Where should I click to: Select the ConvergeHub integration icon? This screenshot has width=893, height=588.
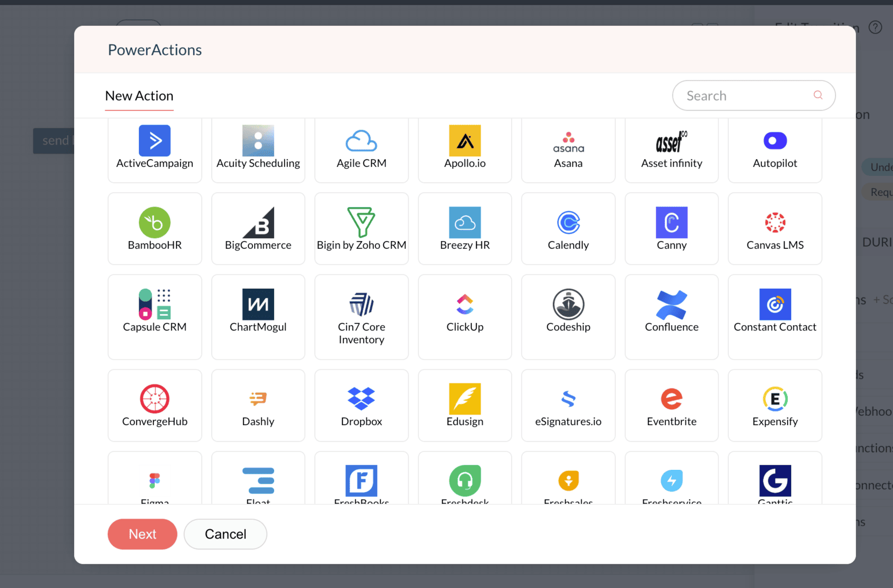(155, 399)
